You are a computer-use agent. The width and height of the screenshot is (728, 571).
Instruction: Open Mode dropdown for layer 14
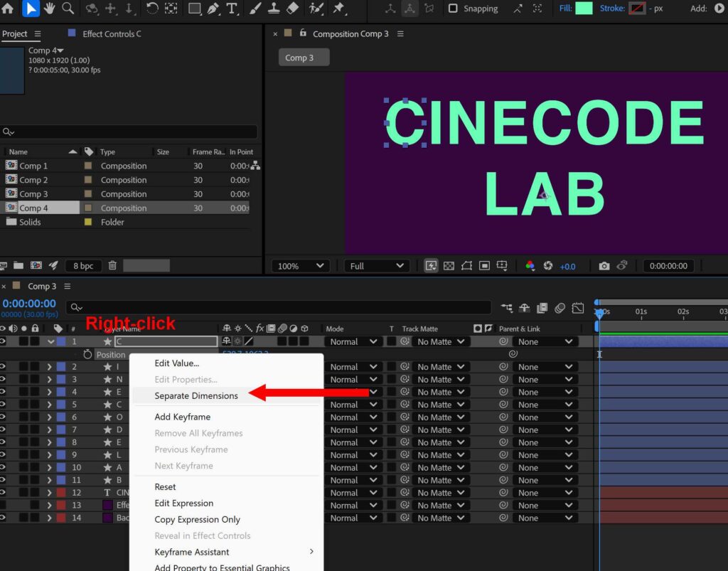tap(353, 518)
